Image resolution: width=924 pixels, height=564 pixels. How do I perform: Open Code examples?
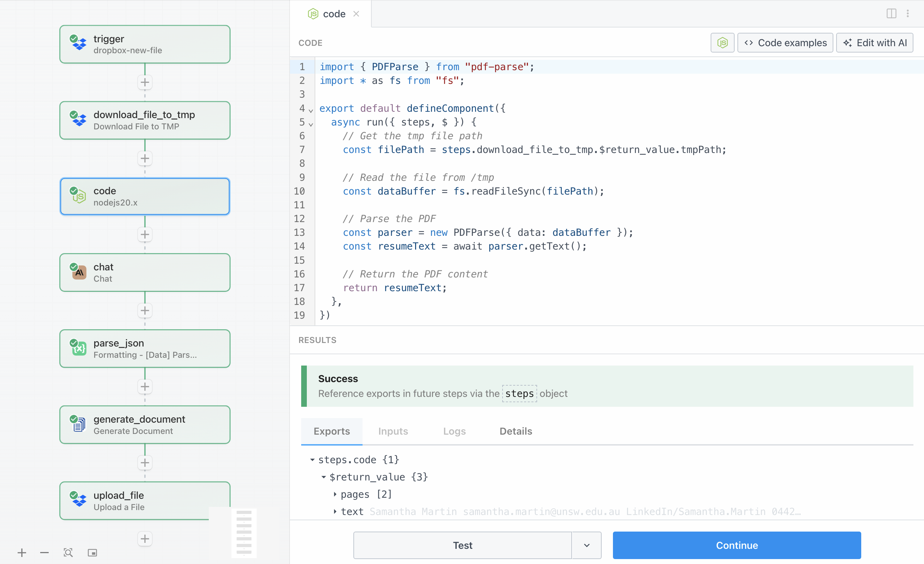(x=785, y=42)
